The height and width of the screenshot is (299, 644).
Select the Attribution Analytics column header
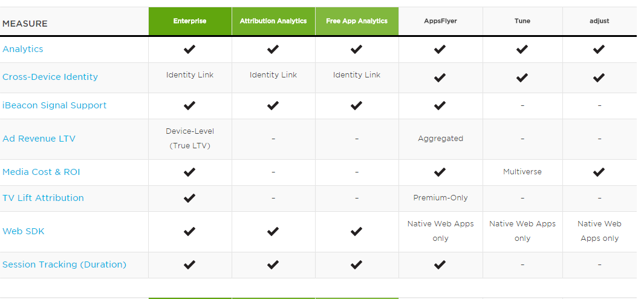273,21
